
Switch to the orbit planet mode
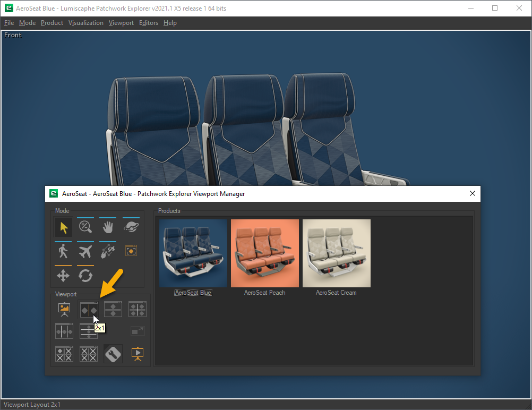click(x=131, y=227)
